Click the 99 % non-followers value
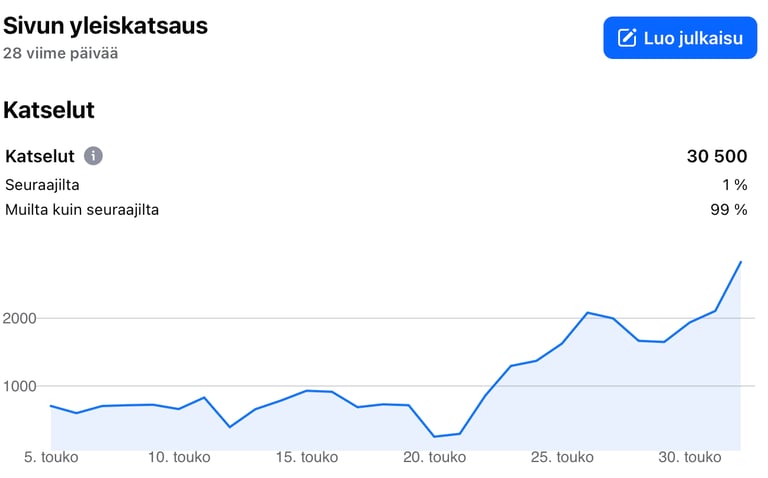 (729, 210)
